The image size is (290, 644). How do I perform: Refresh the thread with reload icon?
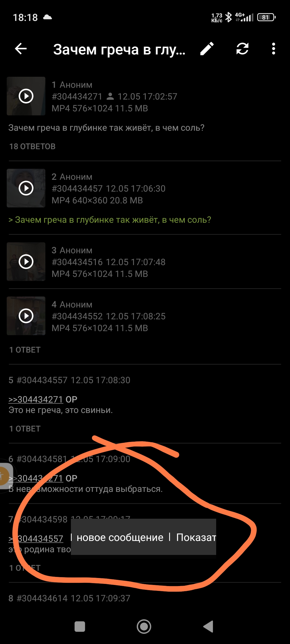tap(242, 49)
